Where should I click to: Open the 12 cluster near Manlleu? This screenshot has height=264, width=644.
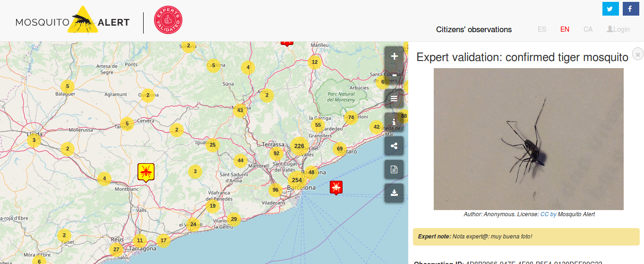pyautogui.click(x=315, y=62)
